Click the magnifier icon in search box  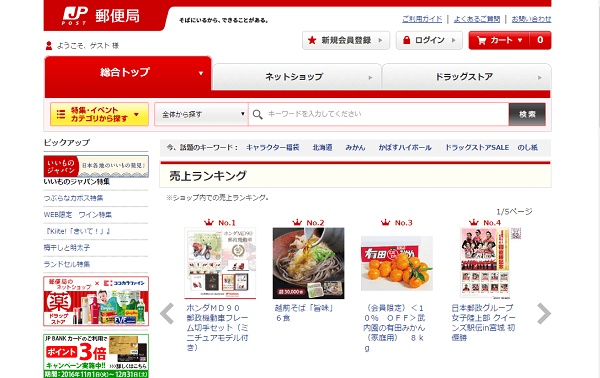pos(258,114)
